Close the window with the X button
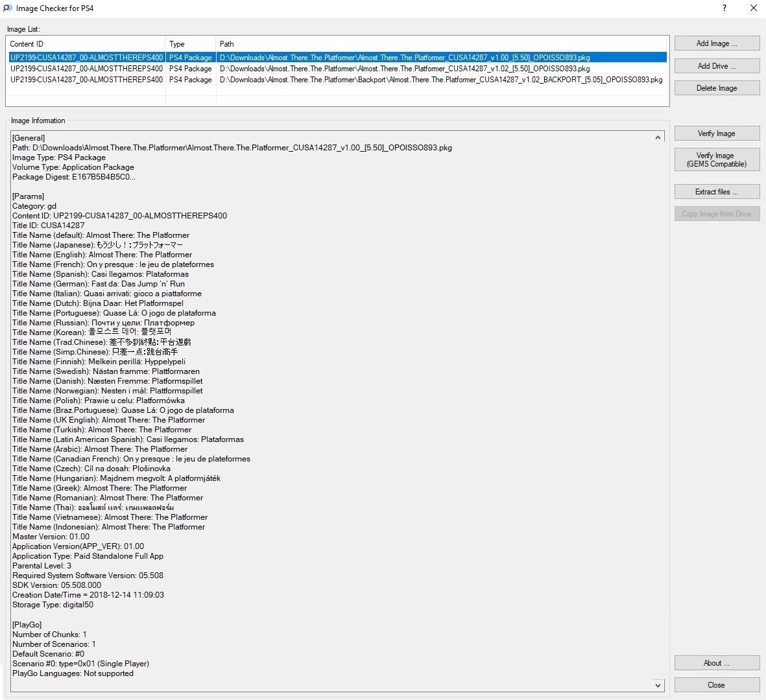The width and height of the screenshot is (766, 700). tap(753, 8)
